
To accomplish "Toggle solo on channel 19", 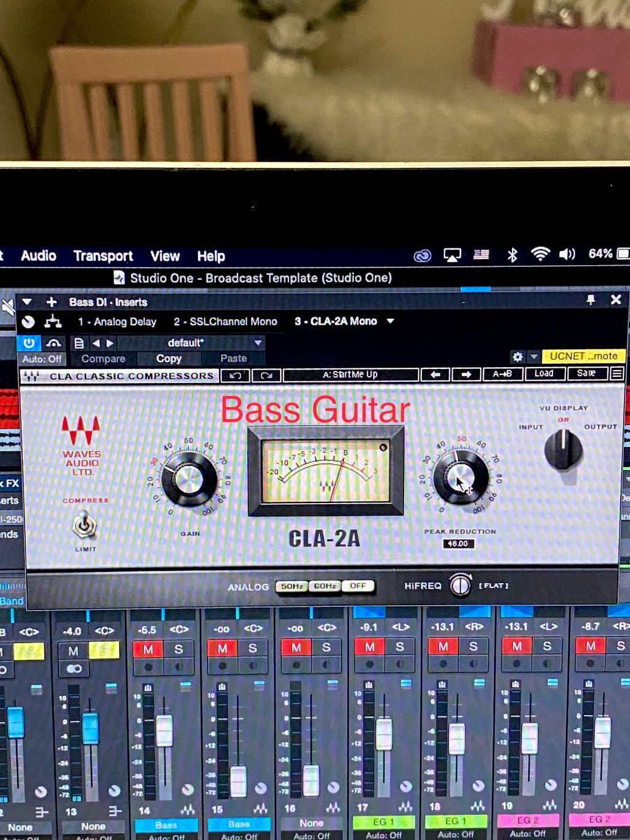I will (x=547, y=646).
